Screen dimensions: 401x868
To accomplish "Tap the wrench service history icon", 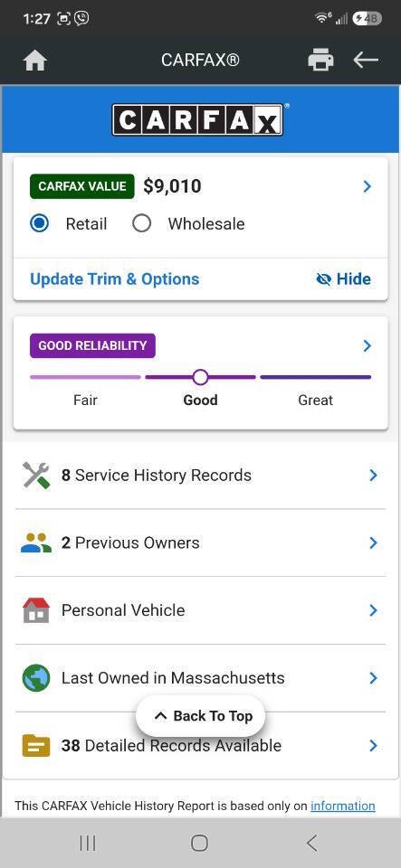I will (36, 475).
